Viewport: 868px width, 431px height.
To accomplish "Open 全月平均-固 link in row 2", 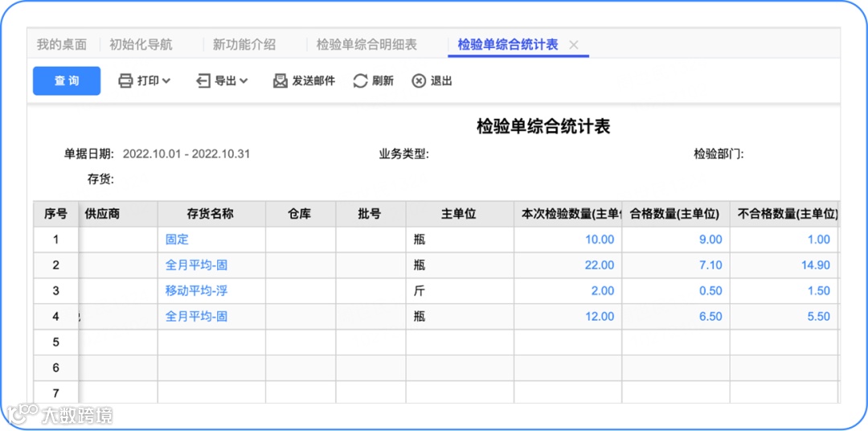I will [x=197, y=265].
